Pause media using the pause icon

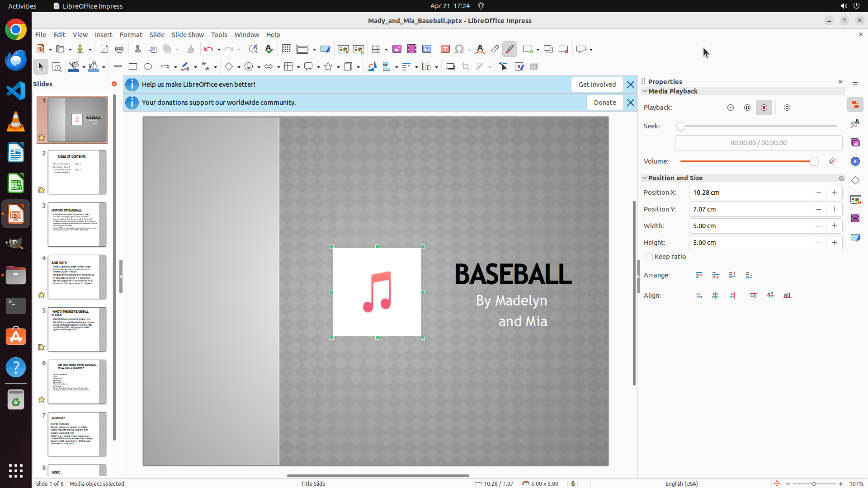(x=747, y=108)
